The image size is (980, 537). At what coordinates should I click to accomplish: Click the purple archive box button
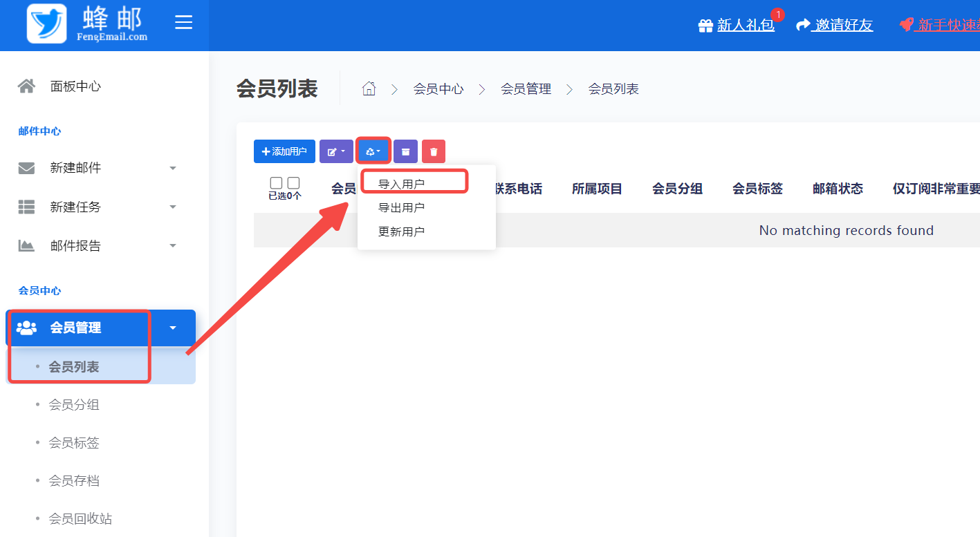click(x=405, y=151)
